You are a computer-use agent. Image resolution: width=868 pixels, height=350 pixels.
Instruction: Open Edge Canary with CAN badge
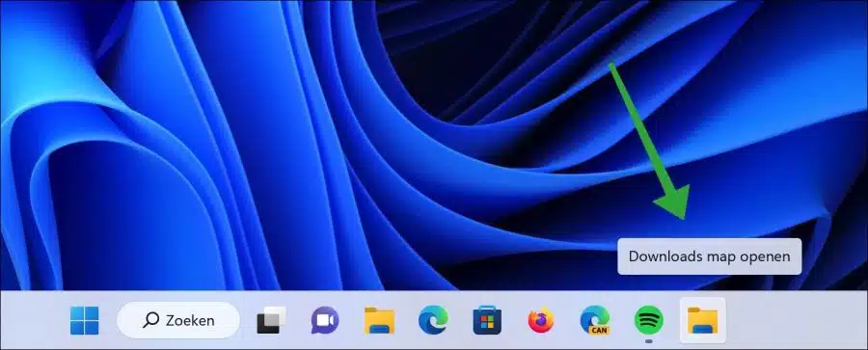tap(594, 320)
